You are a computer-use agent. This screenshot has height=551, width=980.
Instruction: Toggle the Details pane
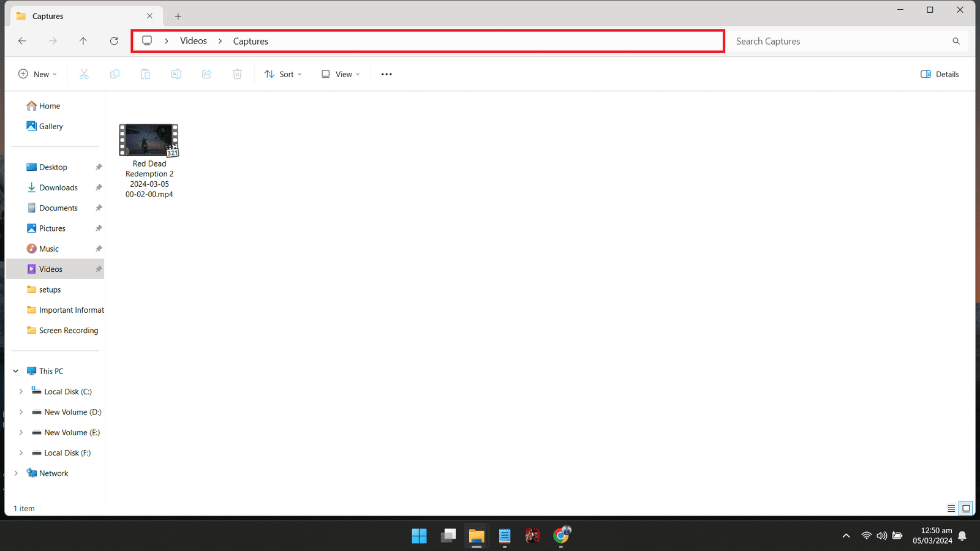[940, 74]
